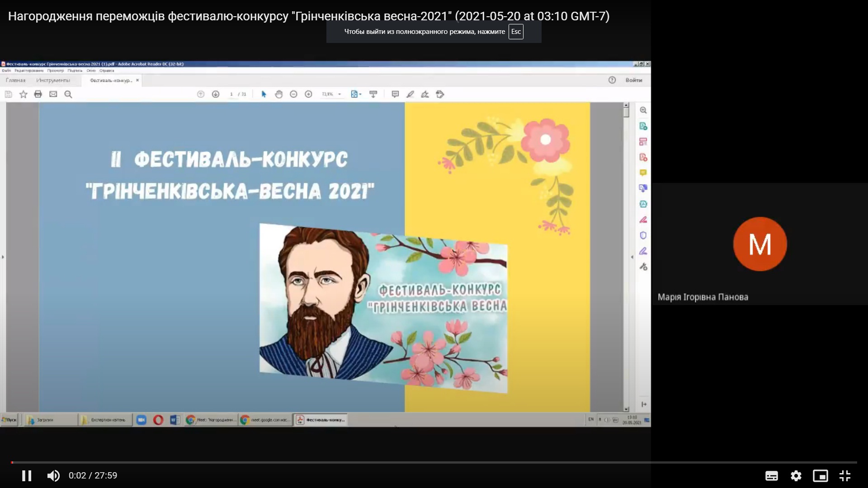Toggle subtitles on the player
This screenshot has height=488, width=868.
[x=771, y=475]
